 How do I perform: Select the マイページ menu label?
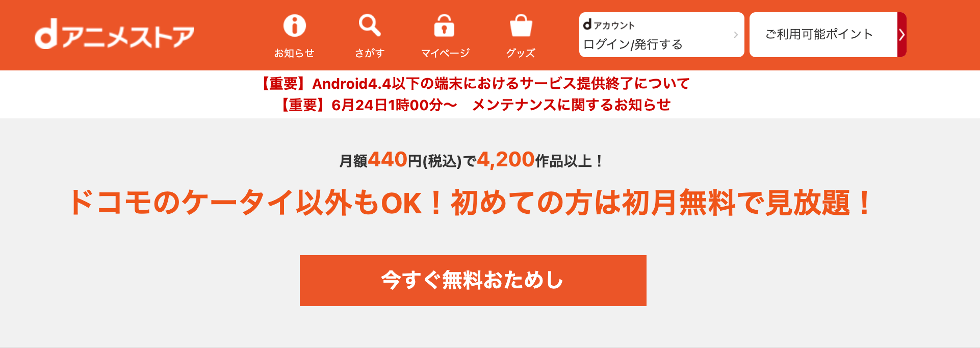tap(445, 53)
